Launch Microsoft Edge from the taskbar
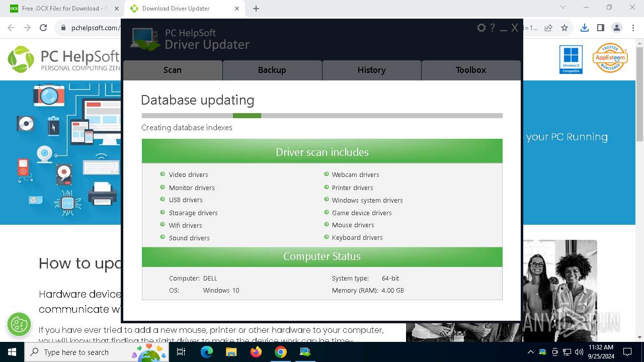The height and width of the screenshot is (362, 644). (206, 352)
